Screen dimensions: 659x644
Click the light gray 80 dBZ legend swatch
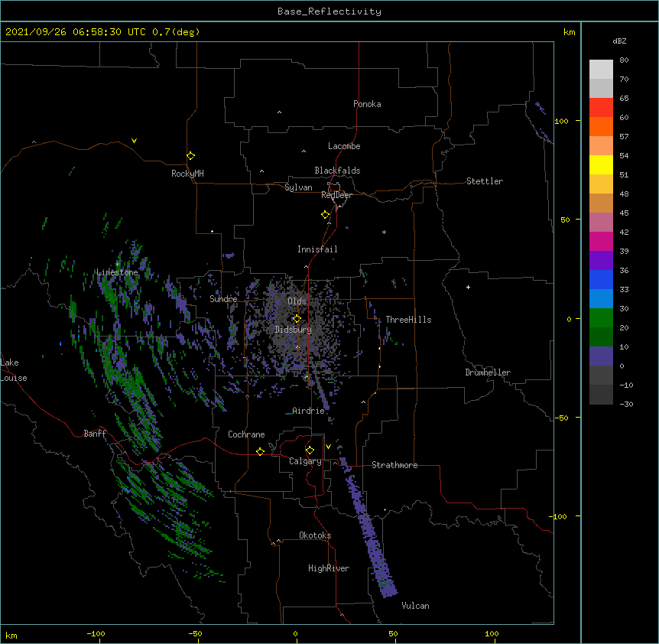pyautogui.click(x=601, y=70)
